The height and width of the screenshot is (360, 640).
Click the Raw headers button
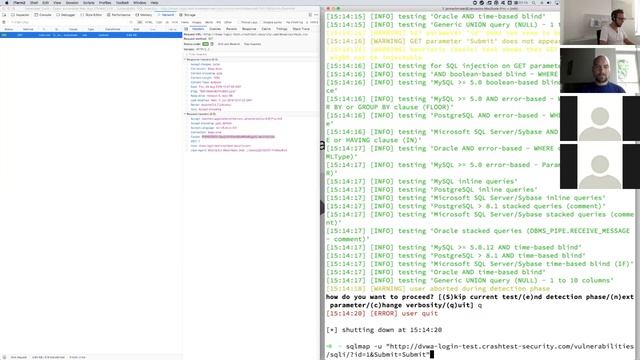tap(252, 44)
